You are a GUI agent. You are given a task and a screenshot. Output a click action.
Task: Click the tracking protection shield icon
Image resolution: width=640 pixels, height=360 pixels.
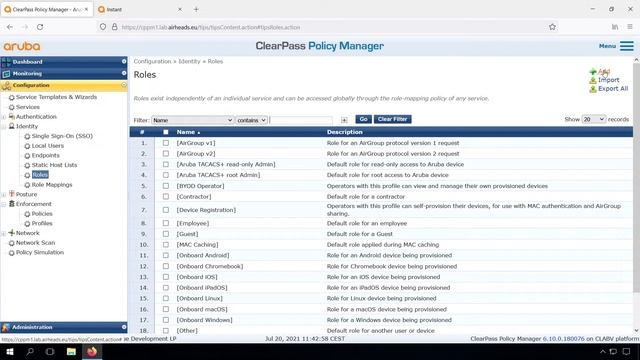[103, 27]
